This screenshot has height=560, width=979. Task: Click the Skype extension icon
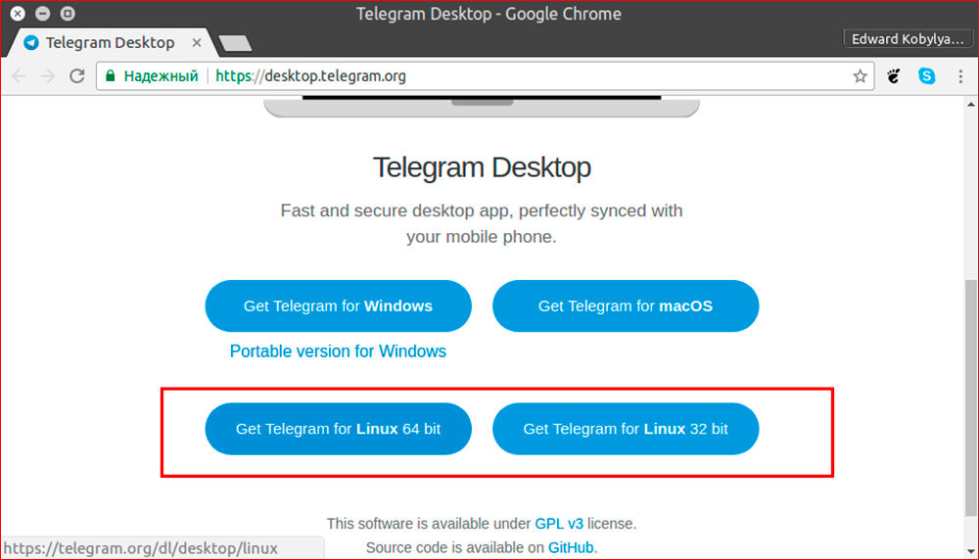click(x=926, y=76)
